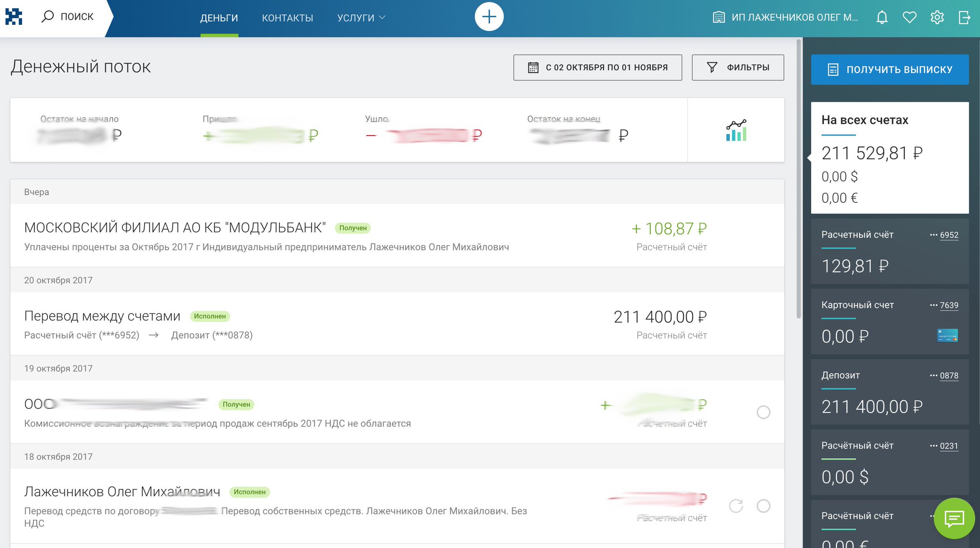Open the date range picker С 02 октября
Viewport: 980px width, 548px height.
tap(598, 67)
